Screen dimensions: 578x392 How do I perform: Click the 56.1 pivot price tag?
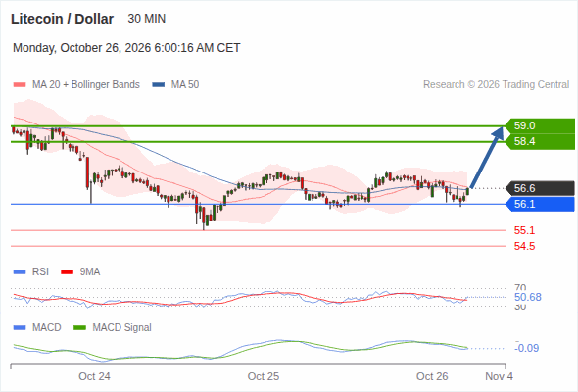click(x=540, y=204)
